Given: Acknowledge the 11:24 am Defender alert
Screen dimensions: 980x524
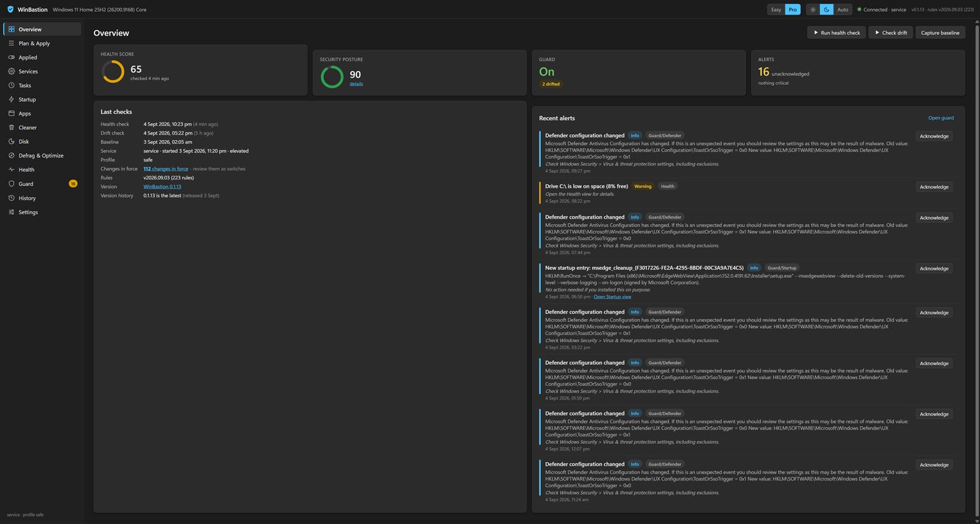Looking at the screenshot, I should pos(934,465).
